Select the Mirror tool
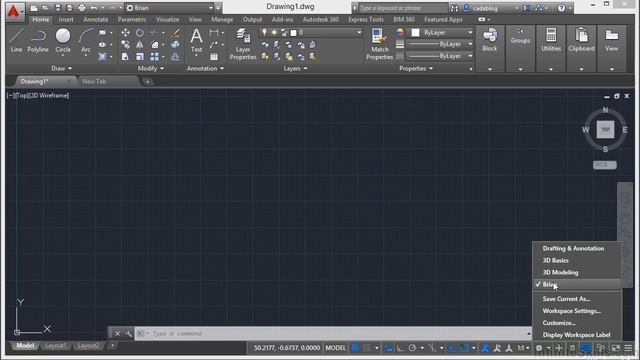Screen dimensions: 640x360 [x=140, y=44]
